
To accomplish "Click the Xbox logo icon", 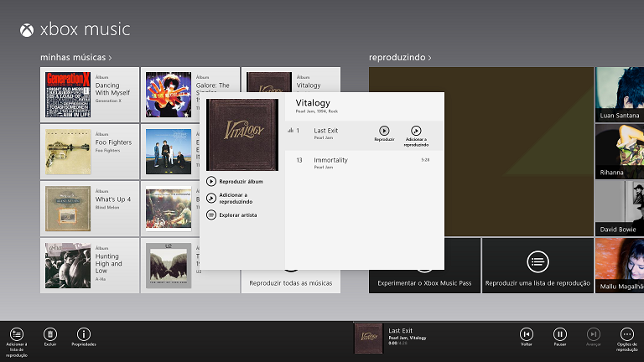I will [x=27, y=30].
